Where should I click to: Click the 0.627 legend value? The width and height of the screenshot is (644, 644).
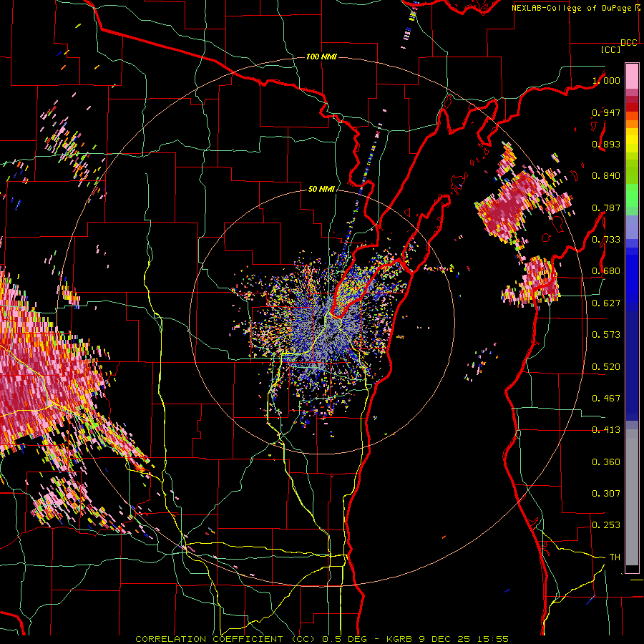point(606,303)
